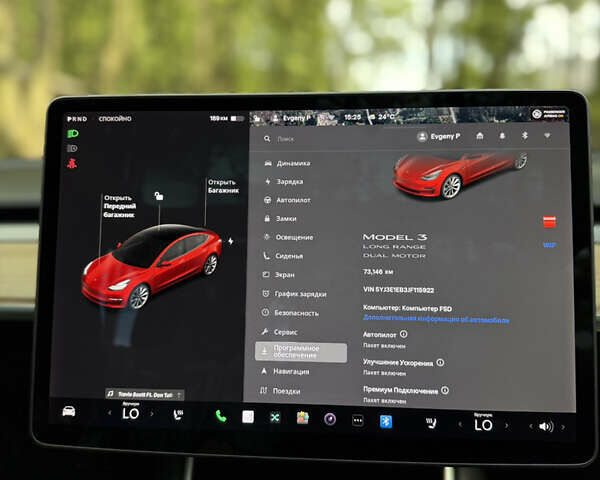Increase passenger temperature with right arrow

(510, 425)
